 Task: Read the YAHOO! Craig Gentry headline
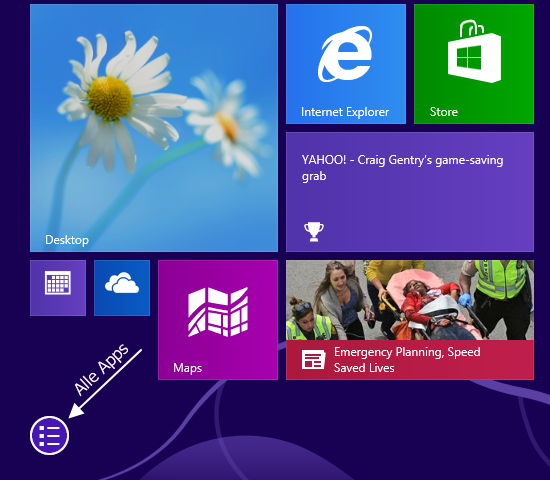(x=402, y=168)
